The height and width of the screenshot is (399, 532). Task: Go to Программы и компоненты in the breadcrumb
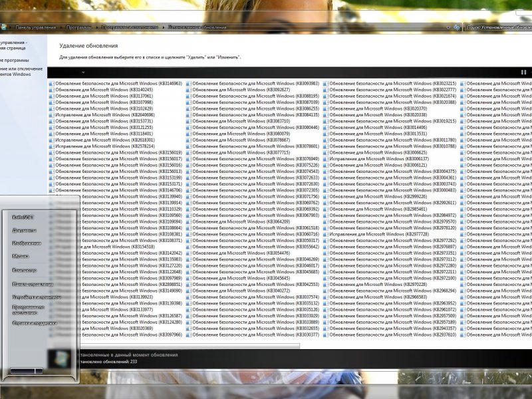[130, 27]
